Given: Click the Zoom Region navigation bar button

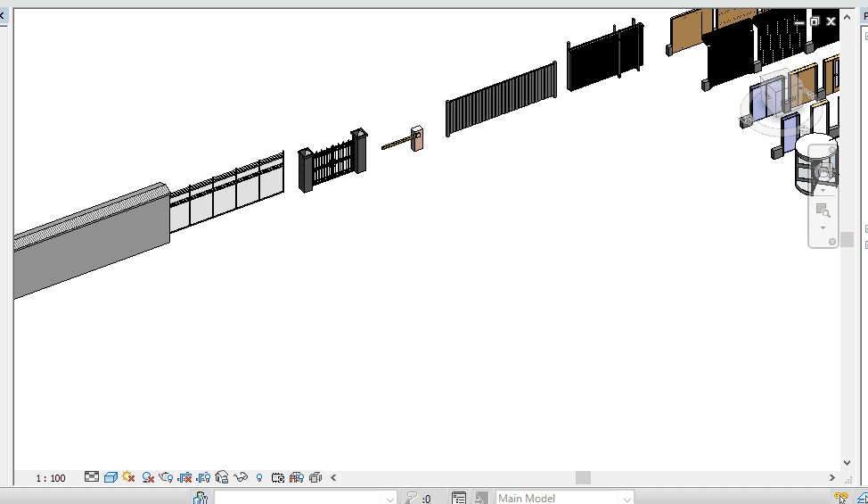Looking at the screenshot, I should (823, 211).
